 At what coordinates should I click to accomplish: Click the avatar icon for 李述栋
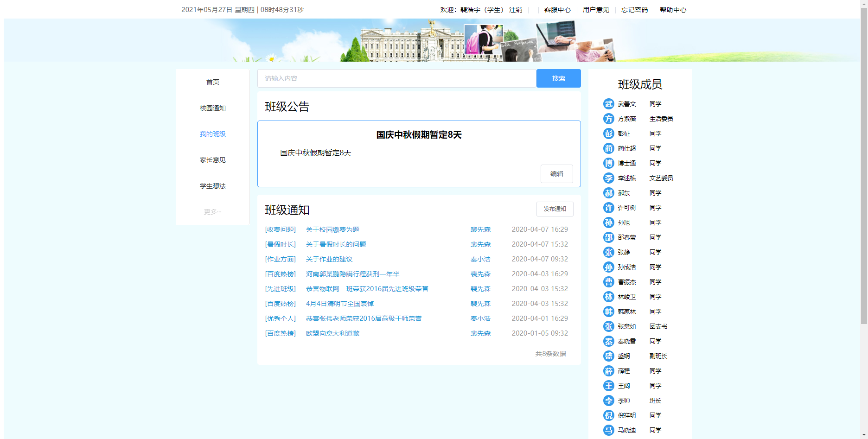[x=608, y=178]
